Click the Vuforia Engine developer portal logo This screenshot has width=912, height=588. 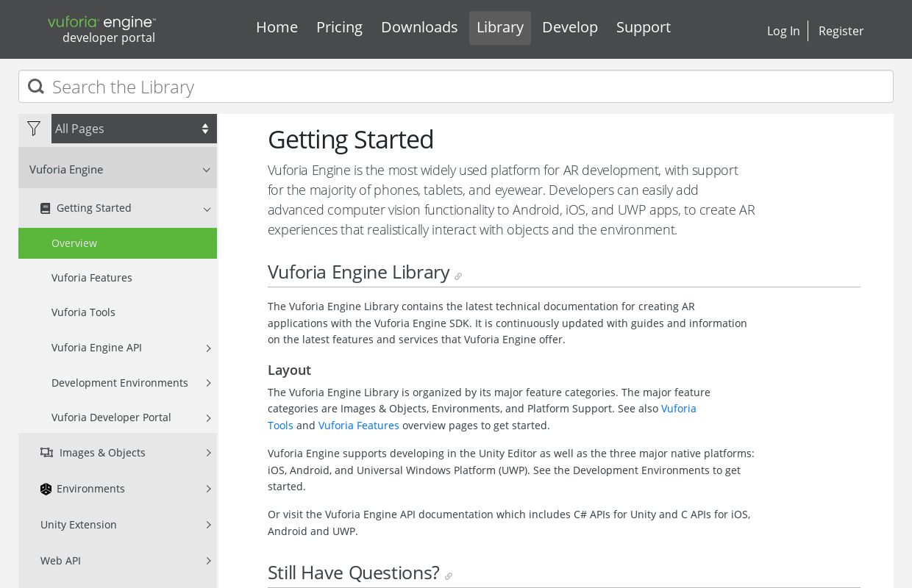101,29
